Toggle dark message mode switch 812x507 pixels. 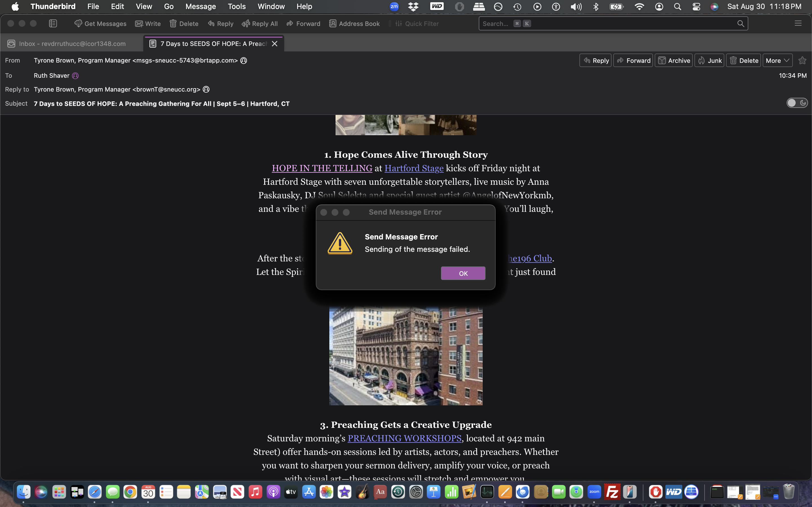pyautogui.click(x=797, y=103)
